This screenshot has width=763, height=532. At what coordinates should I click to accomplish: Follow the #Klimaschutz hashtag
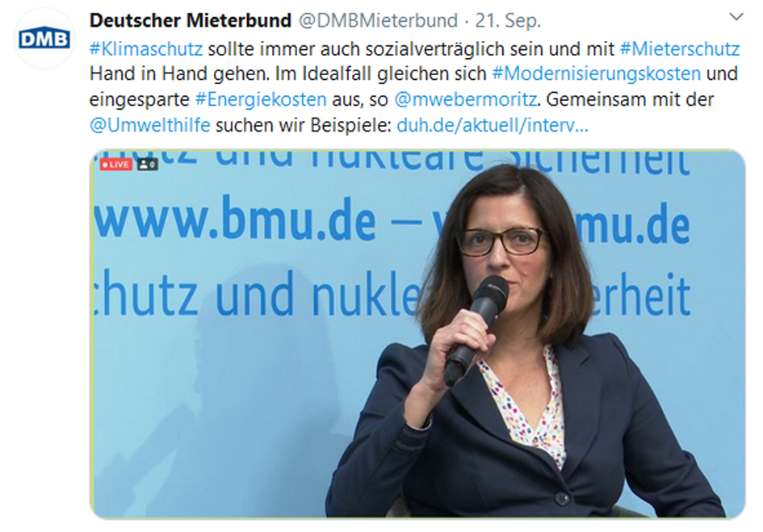tap(146, 48)
